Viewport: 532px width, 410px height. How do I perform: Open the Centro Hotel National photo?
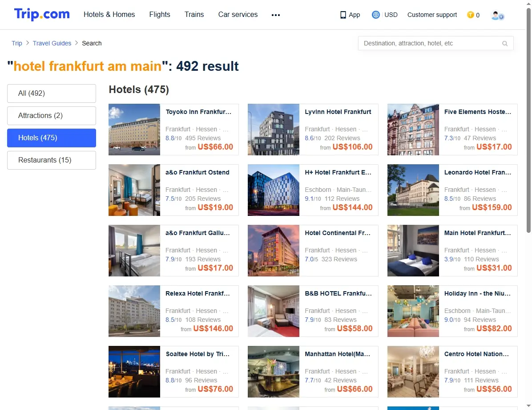tap(413, 372)
